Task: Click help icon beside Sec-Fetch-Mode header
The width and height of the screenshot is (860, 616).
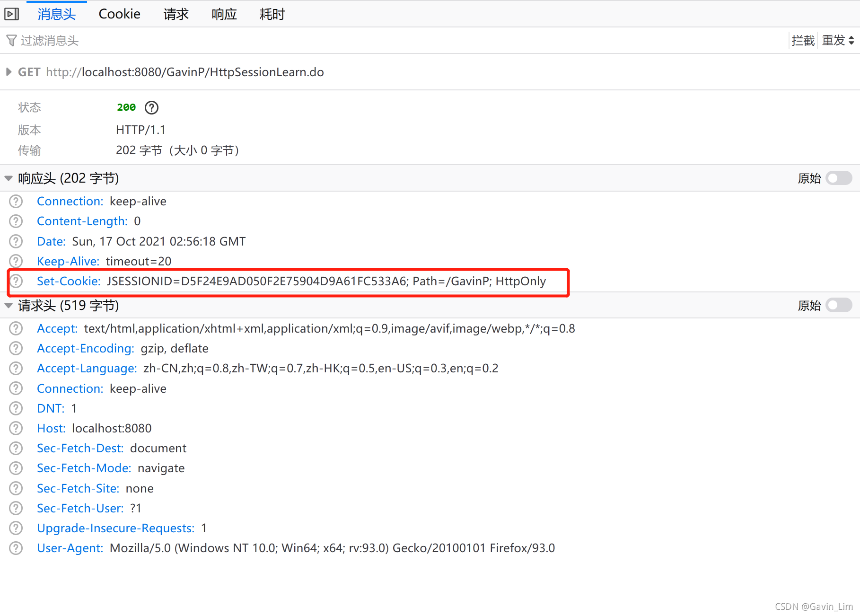Action: pos(16,468)
